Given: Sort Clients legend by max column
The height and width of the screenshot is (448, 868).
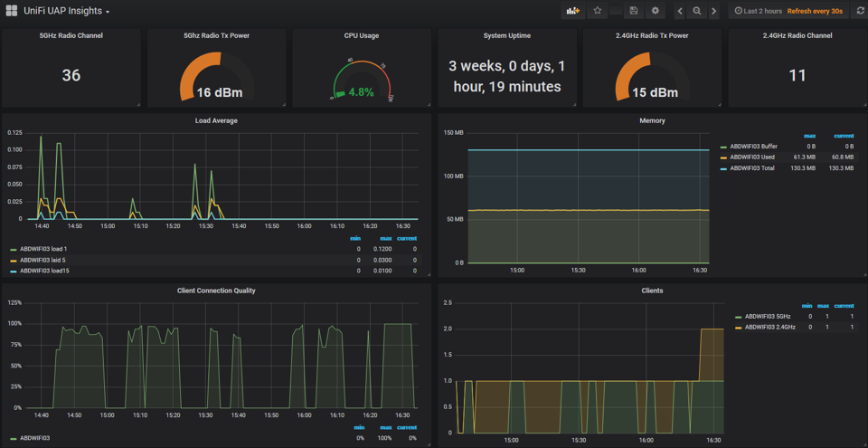Looking at the screenshot, I should pyautogui.click(x=823, y=306).
